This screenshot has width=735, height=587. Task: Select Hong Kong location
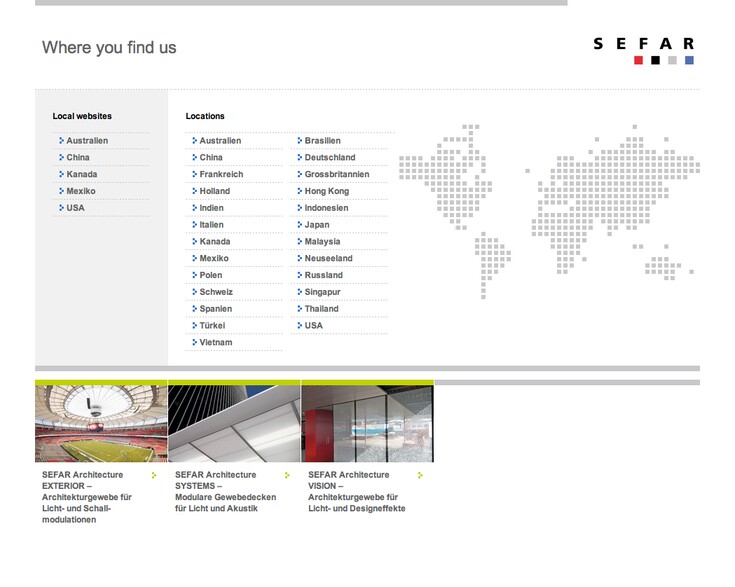(326, 191)
